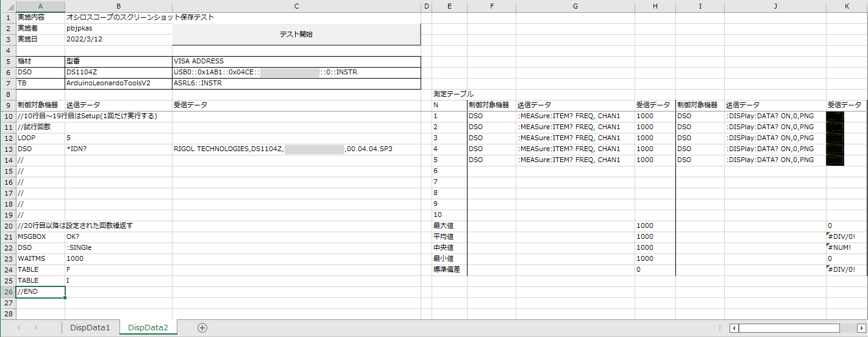Click the OK? cell
This screenshot has height=337, width=868.
pyautogui.click(x=118, y=237)
